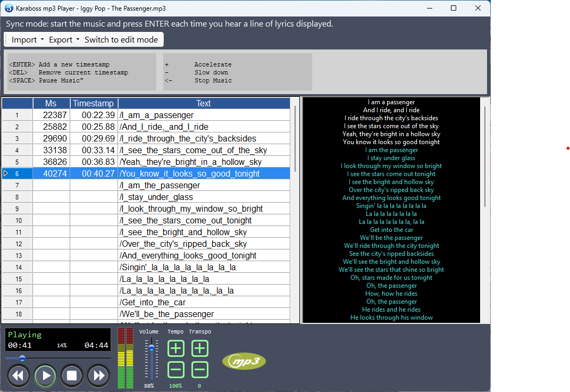
Task: Increase tempo with the plus button
Action: pyautogui.click(x=176, y=349)
